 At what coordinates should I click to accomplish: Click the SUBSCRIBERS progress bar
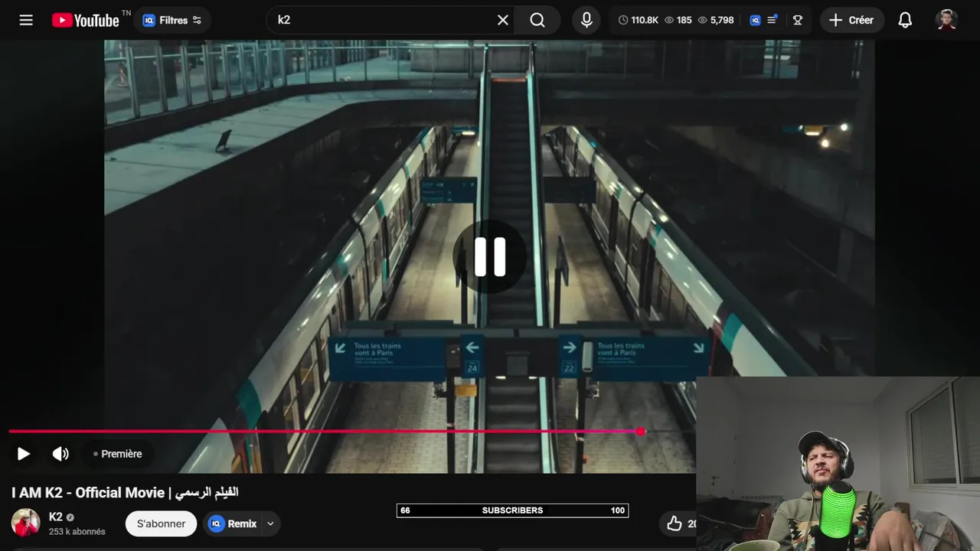click(512, 510)
